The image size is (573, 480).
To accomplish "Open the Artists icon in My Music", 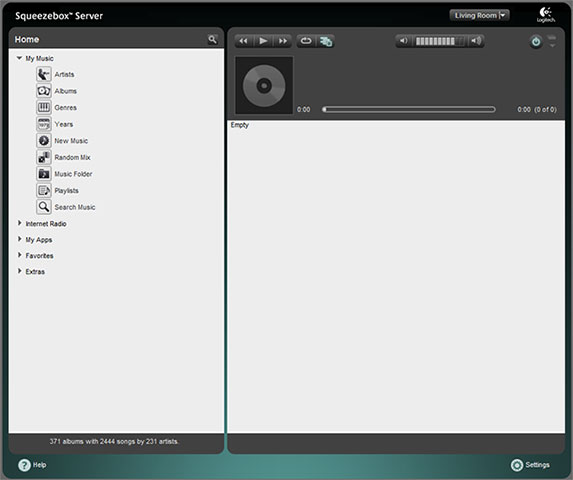I will 44,74.
